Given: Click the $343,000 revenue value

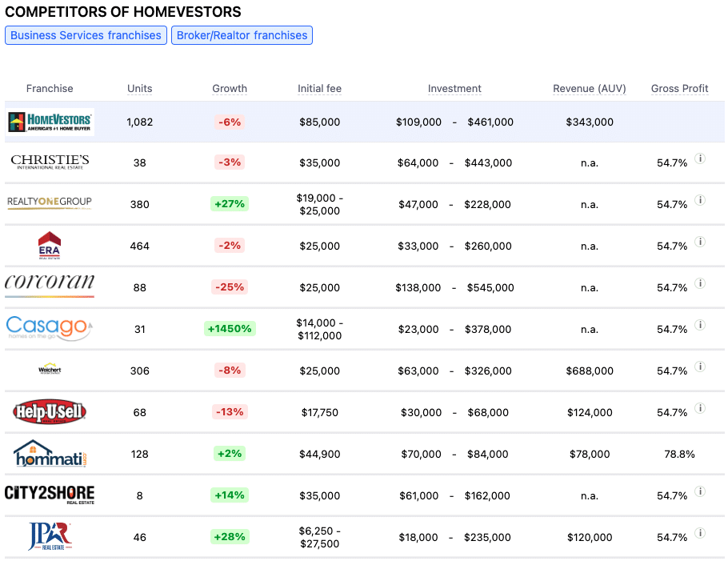Looking at the screenshot, I should [589, 122].
